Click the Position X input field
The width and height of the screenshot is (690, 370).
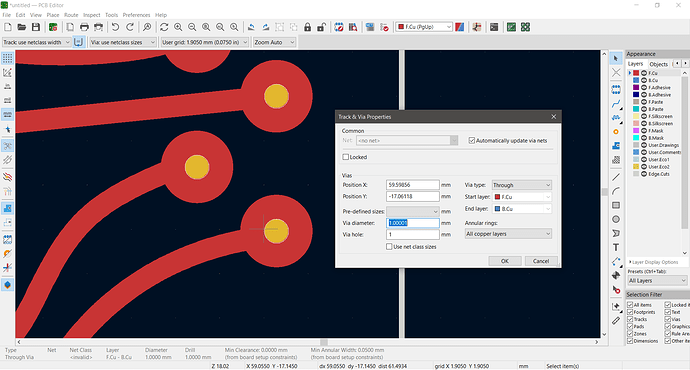coord(413,185)
